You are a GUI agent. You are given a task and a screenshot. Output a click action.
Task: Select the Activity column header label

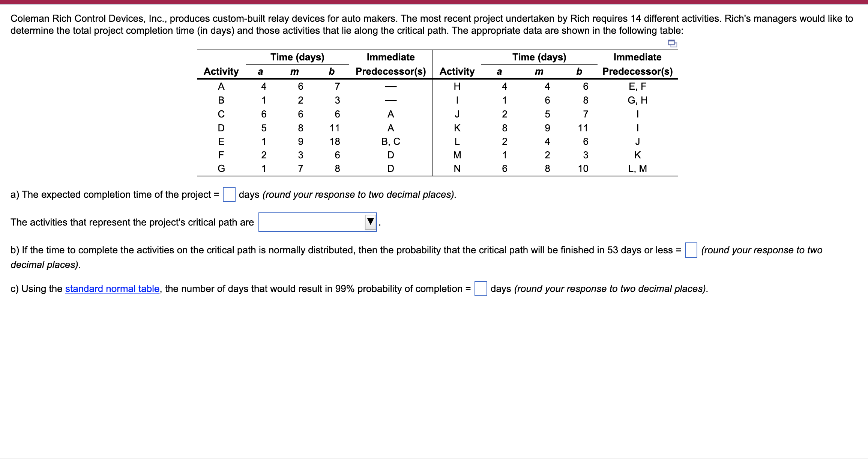(221, 71)
